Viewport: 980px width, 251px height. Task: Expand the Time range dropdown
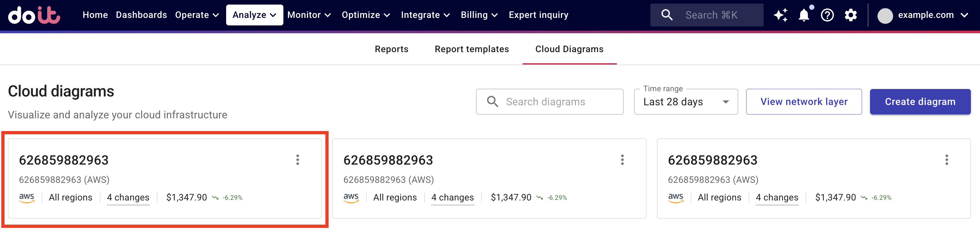[x=686, y=102]
